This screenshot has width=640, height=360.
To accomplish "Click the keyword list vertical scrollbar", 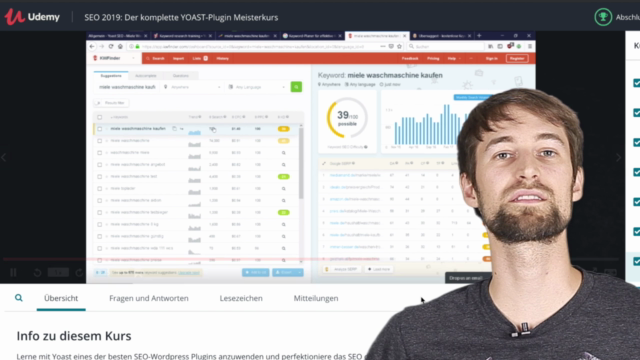I will tap(301, 163).
